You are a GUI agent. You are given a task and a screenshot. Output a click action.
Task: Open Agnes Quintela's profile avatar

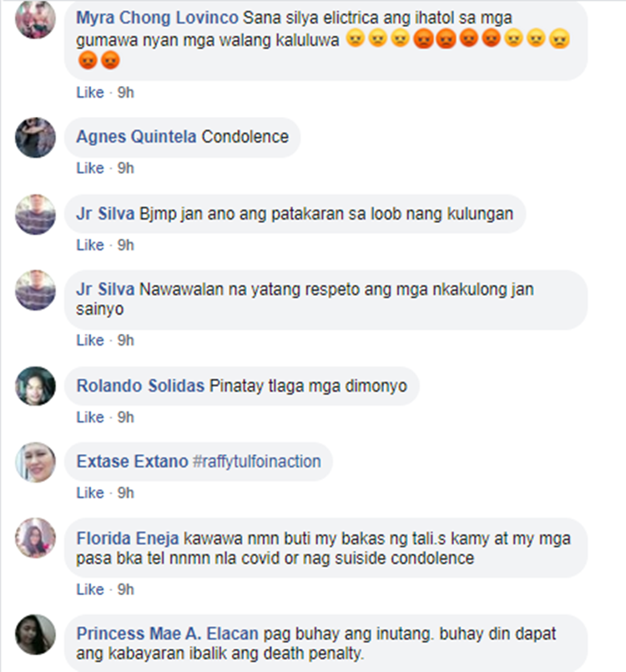pos(35,138)
